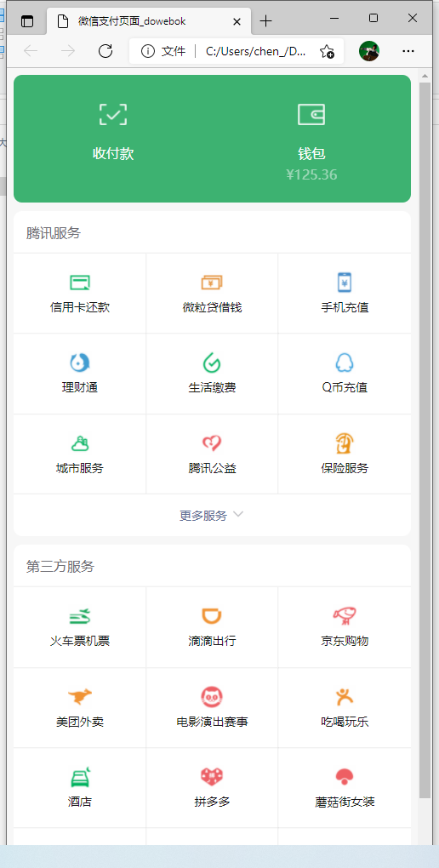This screenshot has width=439, height=868.
Task: Open the 钱包 wallet icon
Action: (x=311, y=114)
